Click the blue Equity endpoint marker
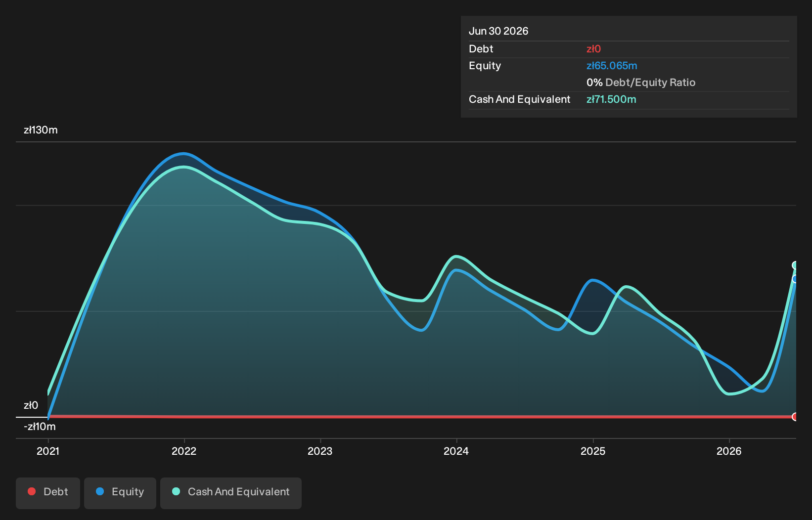 (795, 279)
